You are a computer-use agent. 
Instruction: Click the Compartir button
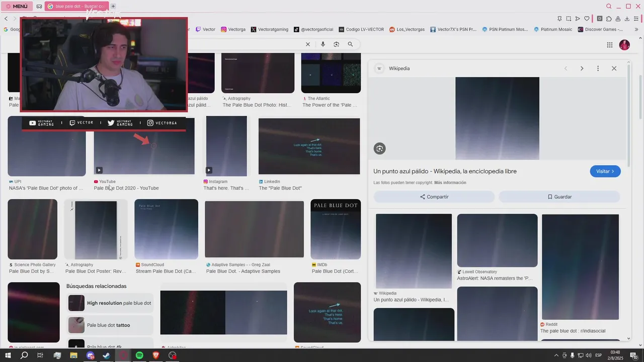(x=434, y=197)
